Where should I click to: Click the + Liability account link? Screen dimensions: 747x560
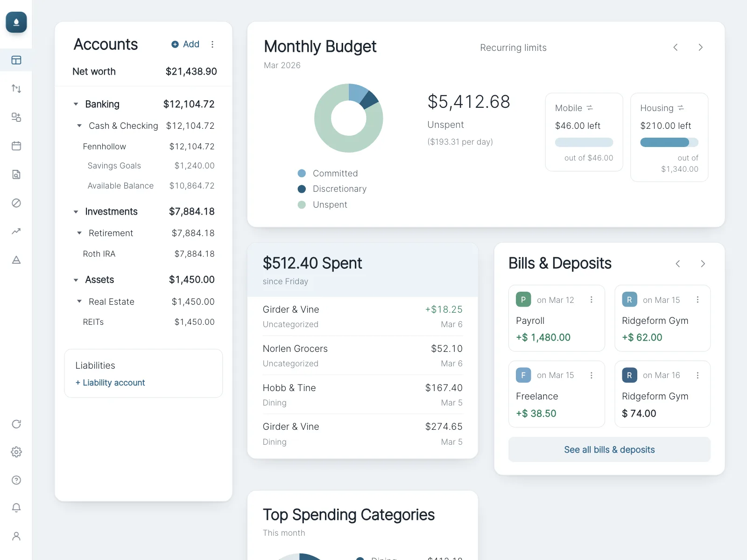tap(110, 383)
